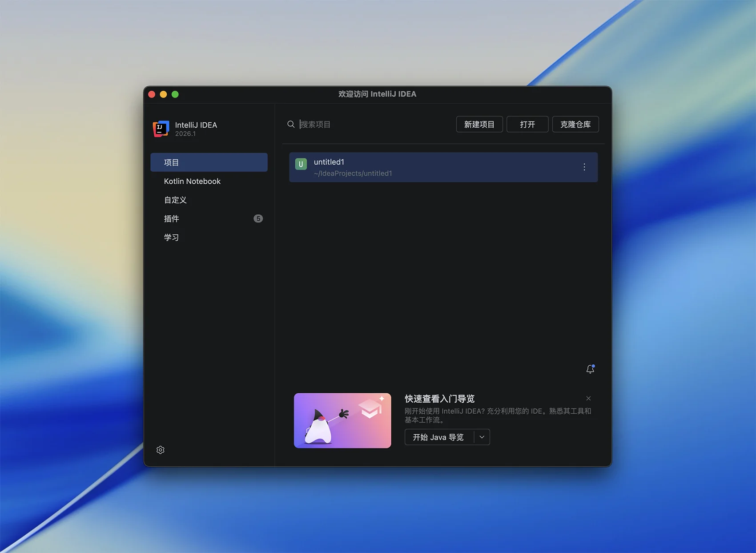
Task: Open the 自定义 customize section
Action: click(x=175, y=200)
